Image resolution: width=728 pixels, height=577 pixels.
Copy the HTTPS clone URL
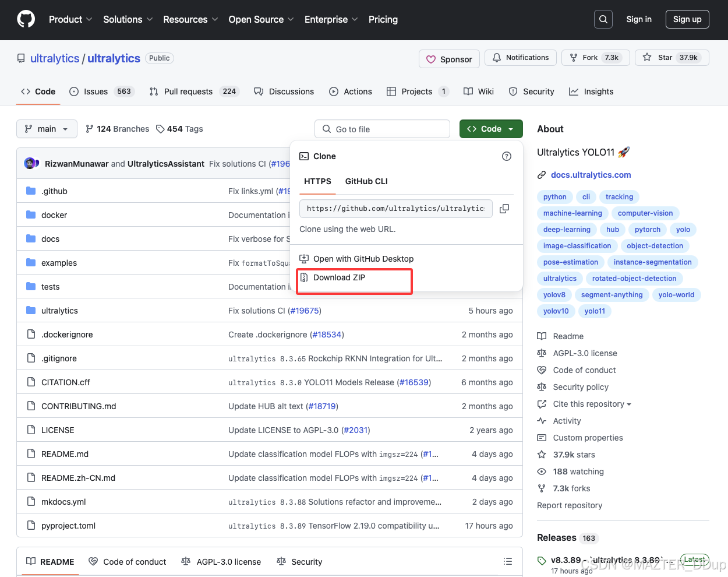(504, 209)
